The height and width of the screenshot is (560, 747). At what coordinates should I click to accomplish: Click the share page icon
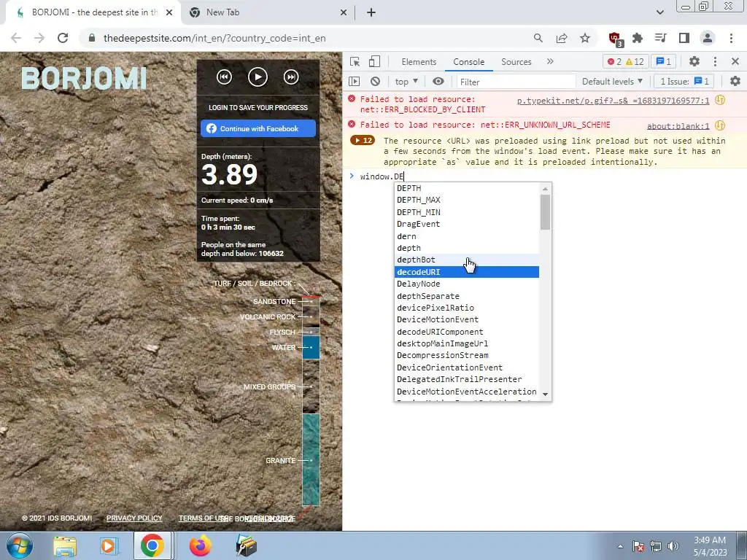[x=562, y=38]
